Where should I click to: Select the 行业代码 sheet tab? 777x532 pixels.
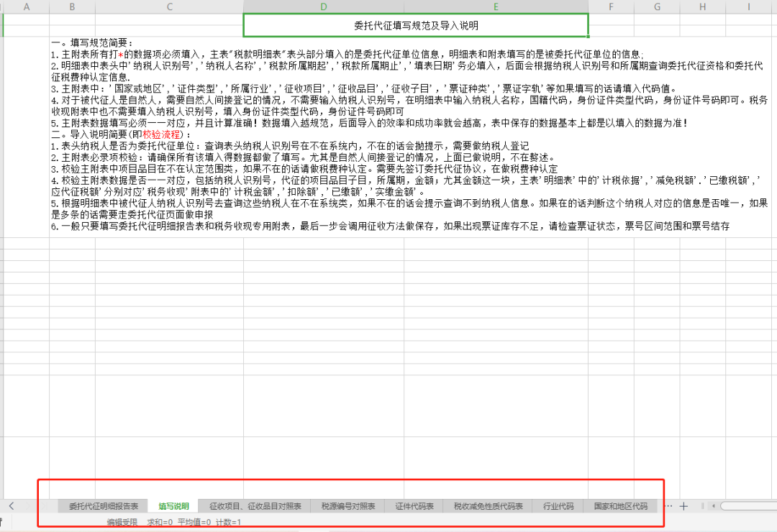(558, 506)
